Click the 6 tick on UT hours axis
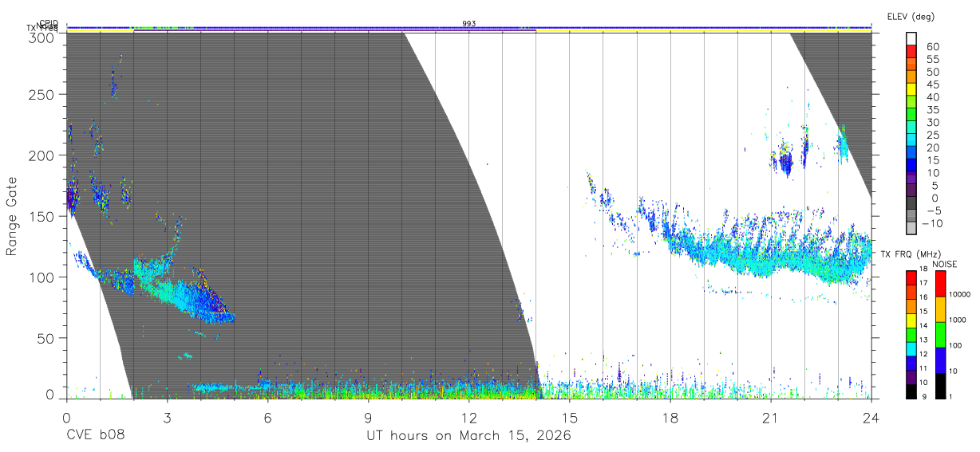 point(267,417)
